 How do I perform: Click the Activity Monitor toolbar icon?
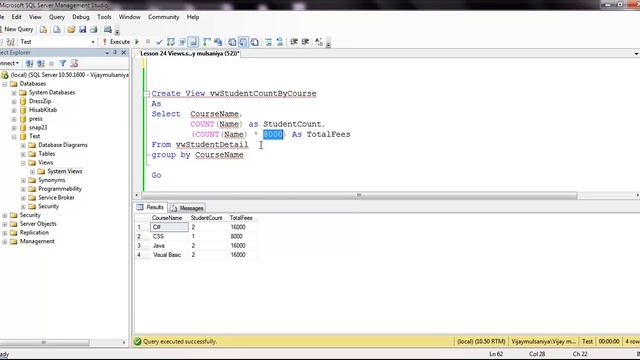point(108,29)
